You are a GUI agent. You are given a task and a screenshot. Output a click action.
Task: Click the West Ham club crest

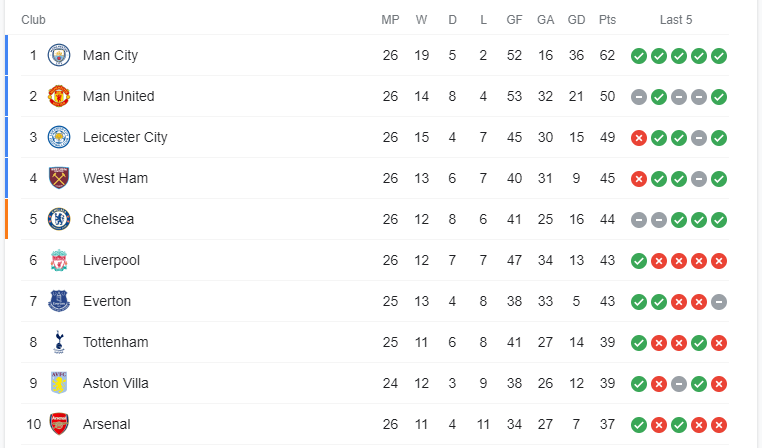[x=59, y=178]
